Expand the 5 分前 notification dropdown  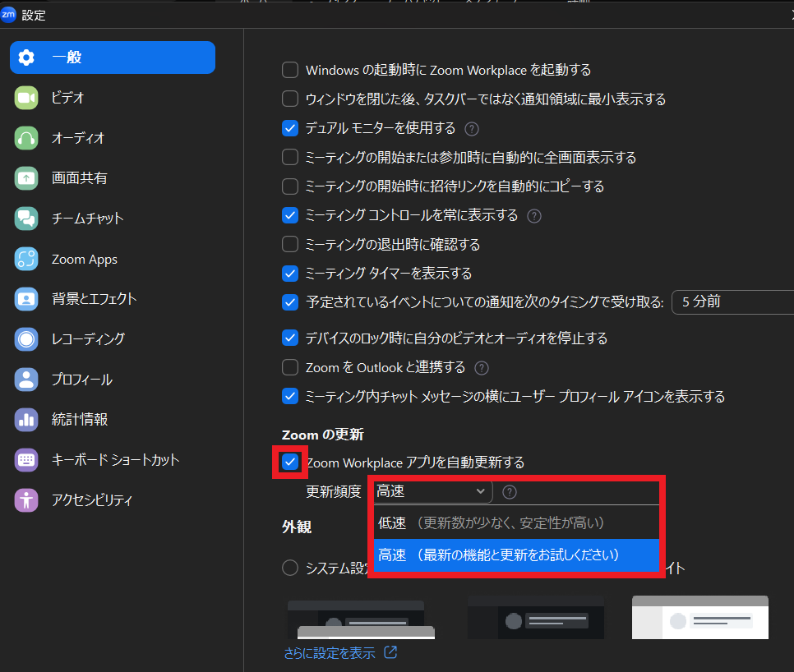[x=732, y=302]
